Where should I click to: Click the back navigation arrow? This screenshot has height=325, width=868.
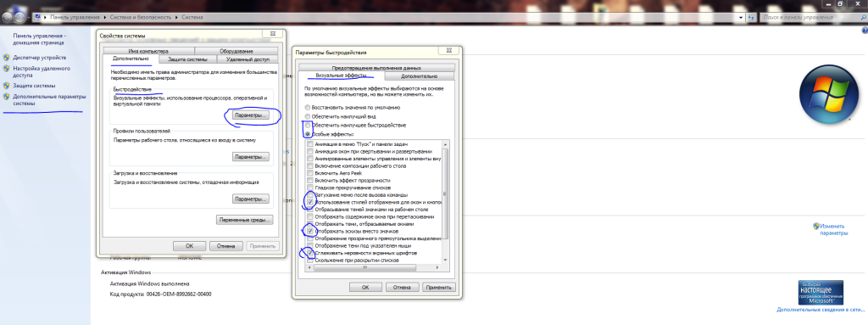point(7,17)
